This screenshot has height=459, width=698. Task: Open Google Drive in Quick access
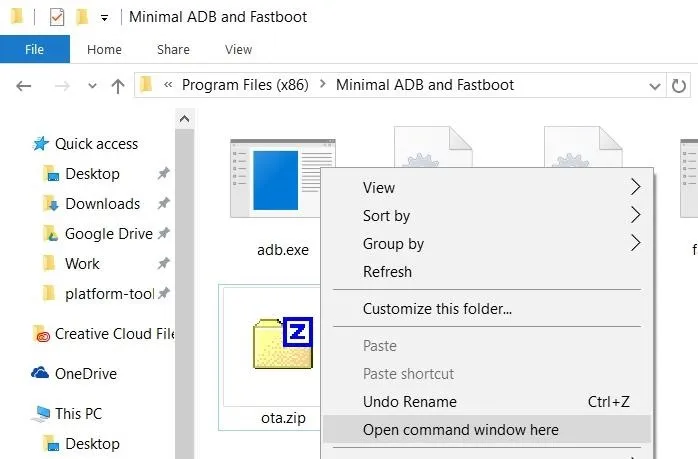click(x=109, y=234)
